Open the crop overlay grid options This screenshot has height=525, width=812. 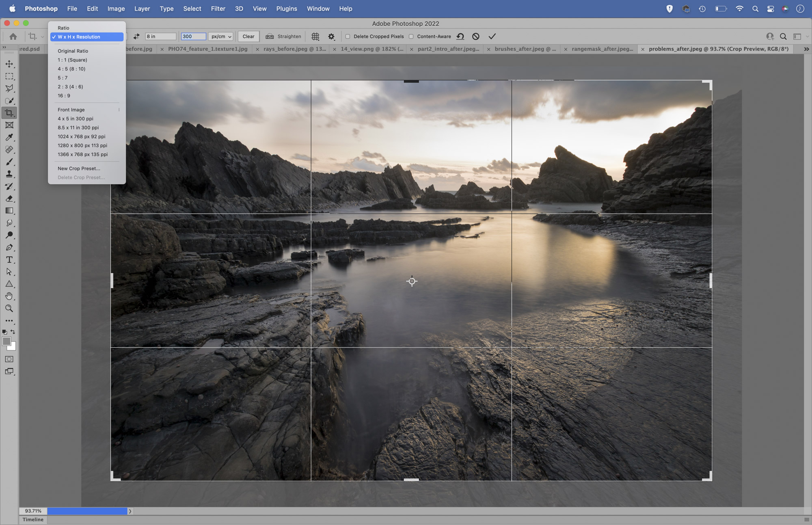point(315,36)
